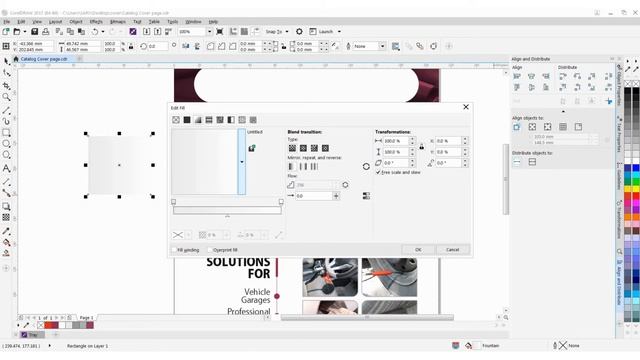Screen dimensions: 640x360
Task: Select the Ellipse tool
Action: pos(6,144)
